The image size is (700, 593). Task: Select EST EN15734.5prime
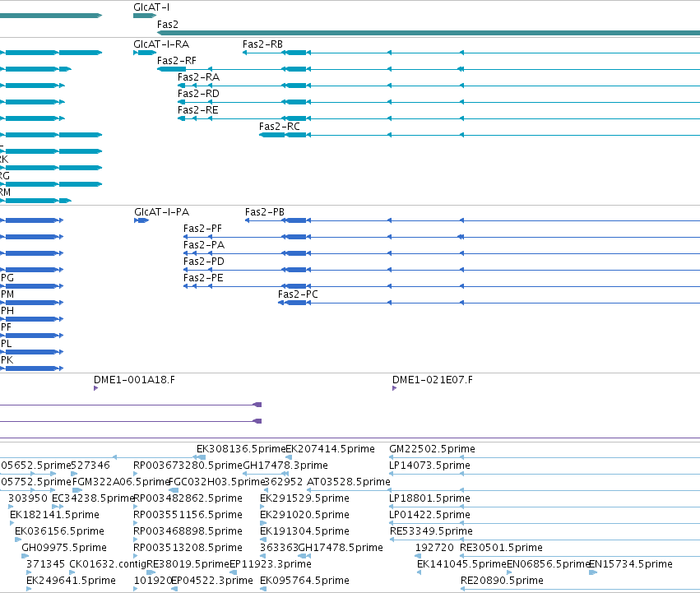631,565
